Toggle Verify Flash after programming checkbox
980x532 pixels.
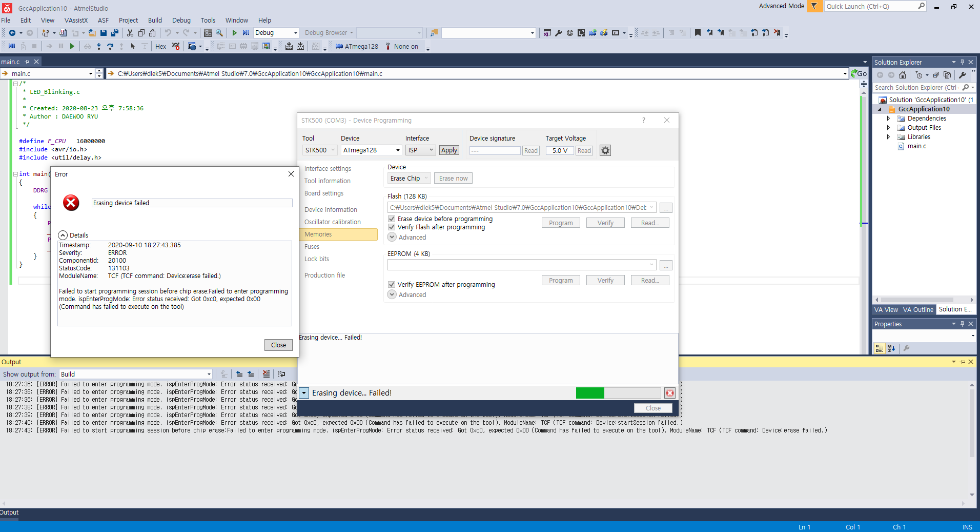coord(392,227)
